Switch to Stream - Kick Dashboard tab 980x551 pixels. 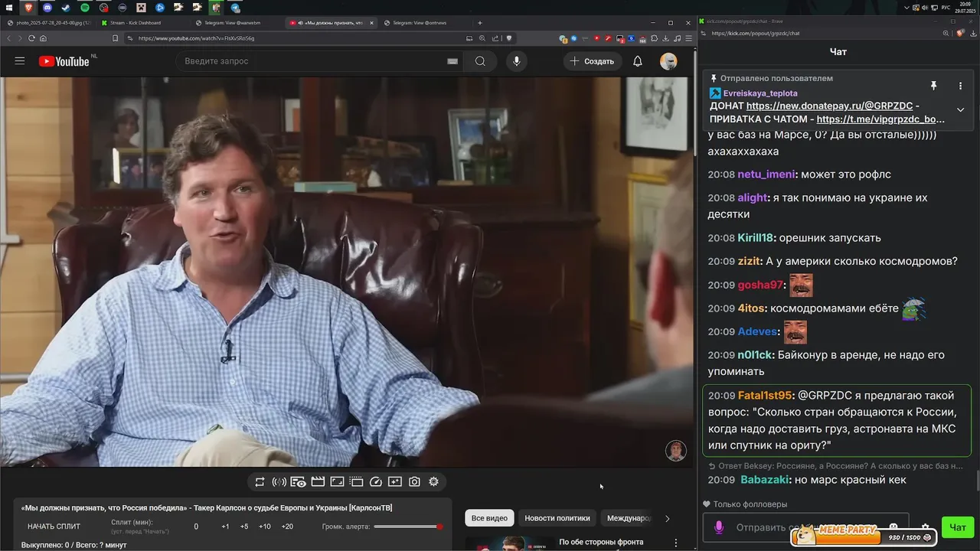click(x=142, y=23)
